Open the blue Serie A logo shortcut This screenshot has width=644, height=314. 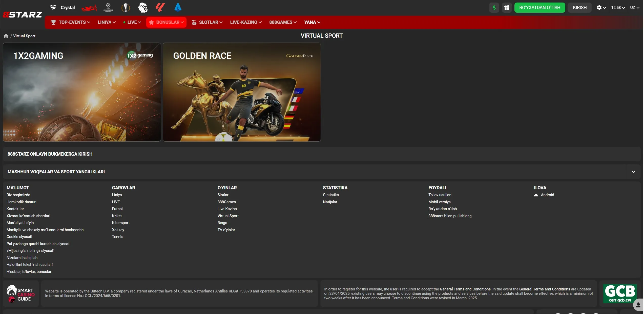(178, 8)
